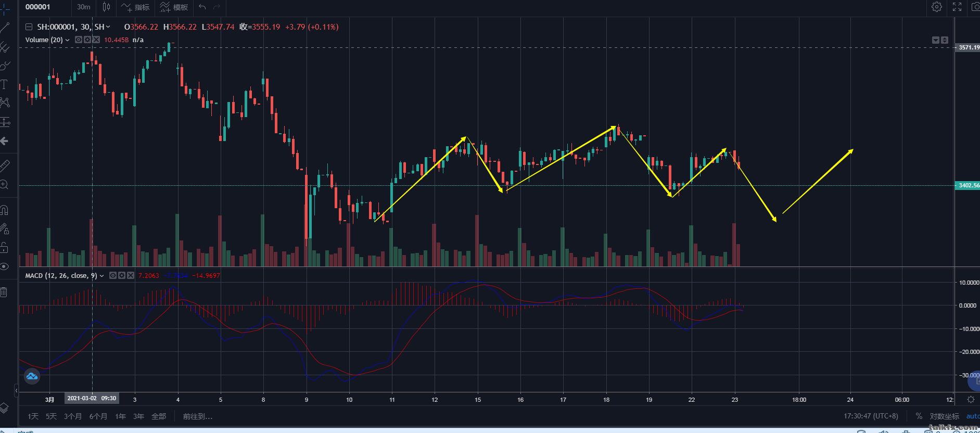The height and width of the screenshot is (433, 980).
Task: Remove the MACD indicator
Action: click(131, 275)
